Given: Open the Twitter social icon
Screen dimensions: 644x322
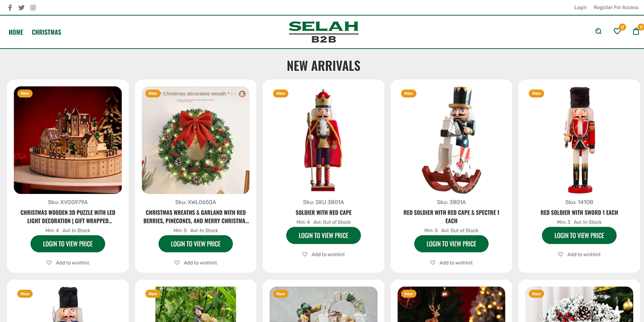Looking at the screenshot, I should pos(21,7).
